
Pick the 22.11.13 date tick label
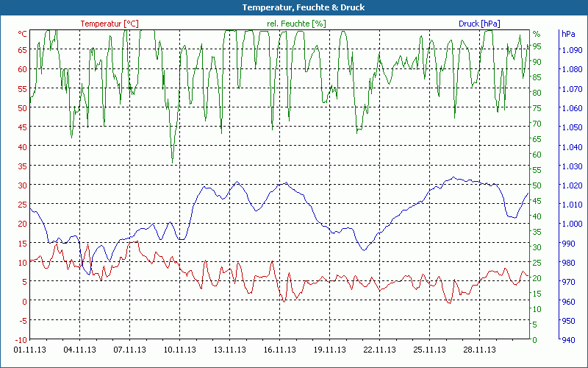[379, 350]
